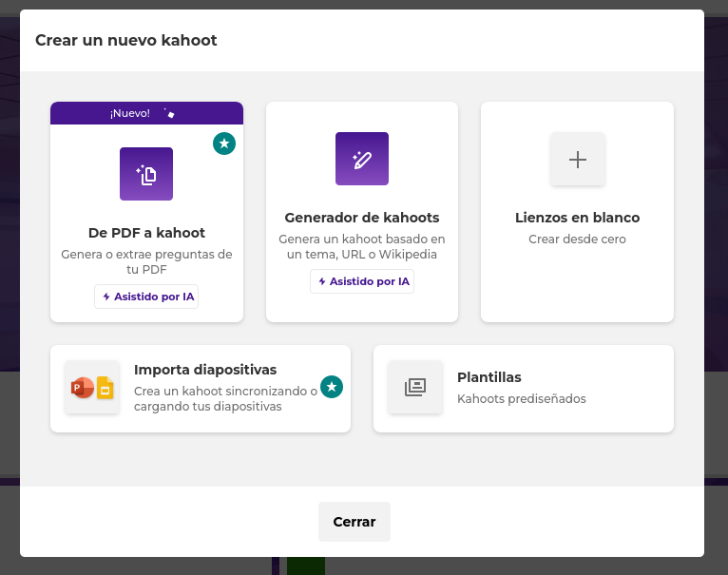Click the ¡Nuevo! banner on the PDF card
728x575 pixels.
(x=146, y=113)
